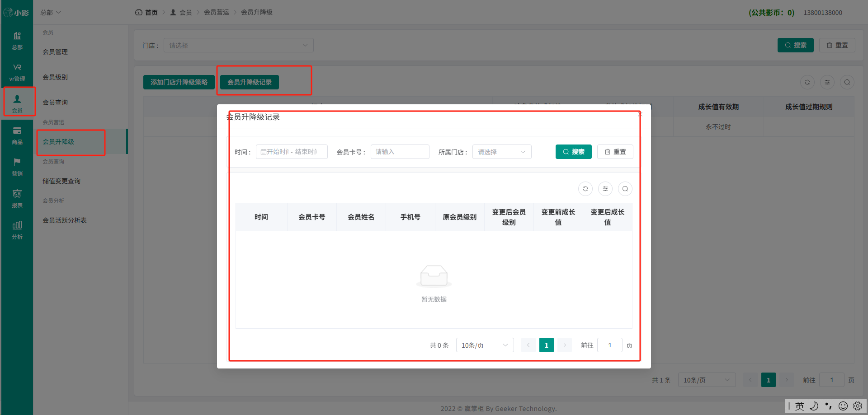This screenshot has height=415, width=868.
Task: Click the magnifier icon above dialog table
Action: pos(625,189)
